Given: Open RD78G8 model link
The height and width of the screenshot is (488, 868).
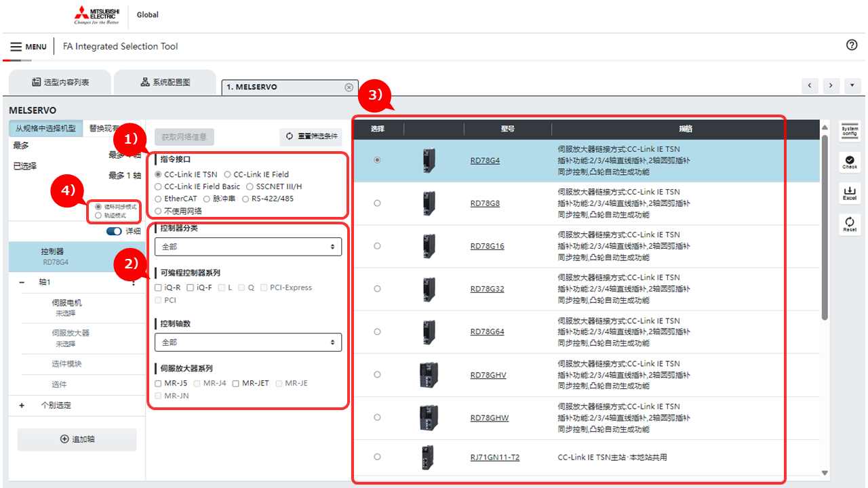Looking at the screenshot, I should [485, 203].
